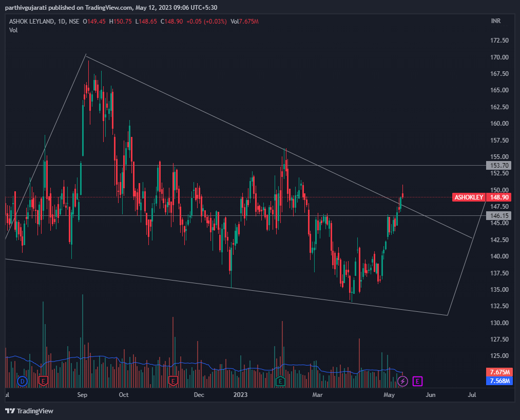Click the 135.00 price axis label
Screen dimensions: 520x420
(499, 290)
